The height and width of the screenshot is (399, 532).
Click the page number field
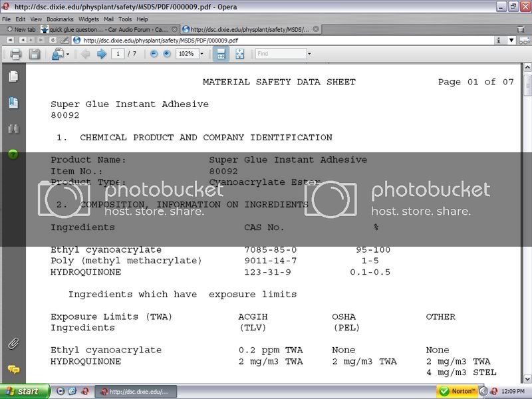[x=118, y=54]
